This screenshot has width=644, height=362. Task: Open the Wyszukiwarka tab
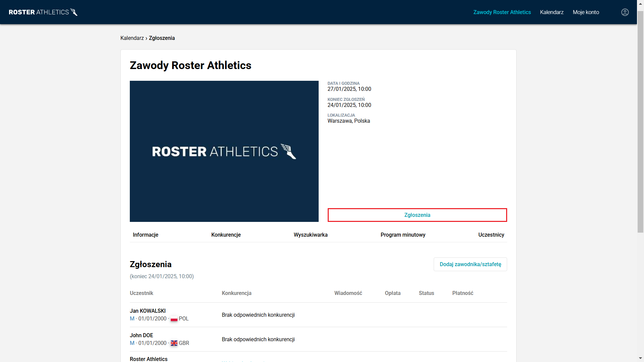pyautogui.click(x=310, y=235)
